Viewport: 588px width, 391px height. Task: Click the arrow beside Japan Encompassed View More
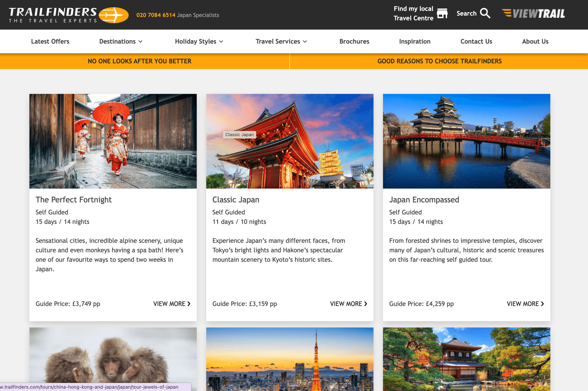pyautogui.click(x=542, y=304)
